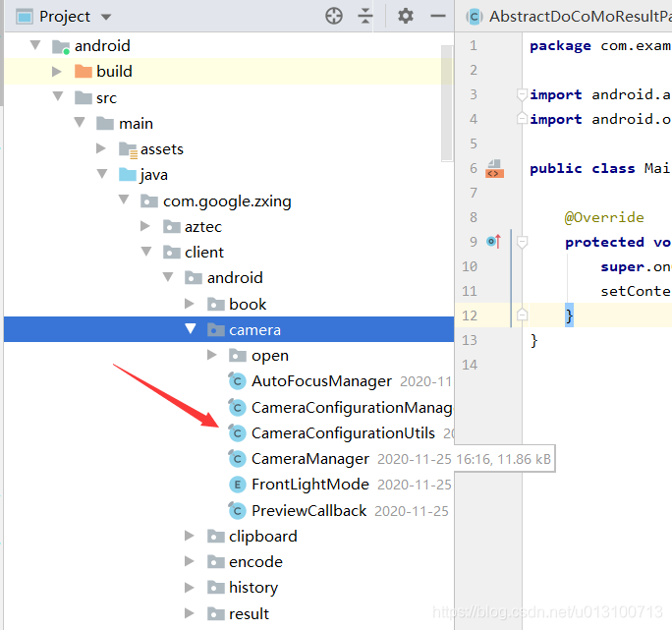Click the Project panel window icon
This screenshot has width=672, height=630.
tap(24, 17)
